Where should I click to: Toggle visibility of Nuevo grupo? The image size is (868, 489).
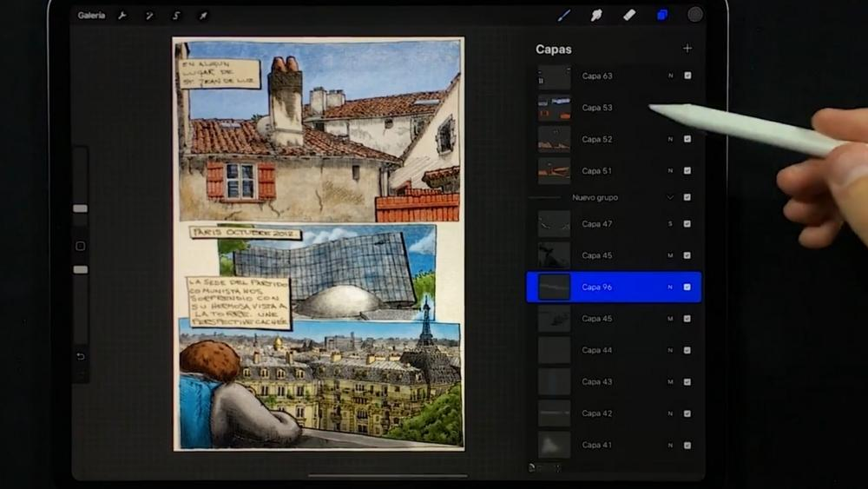pyautogui.click(x=687, y=197)
